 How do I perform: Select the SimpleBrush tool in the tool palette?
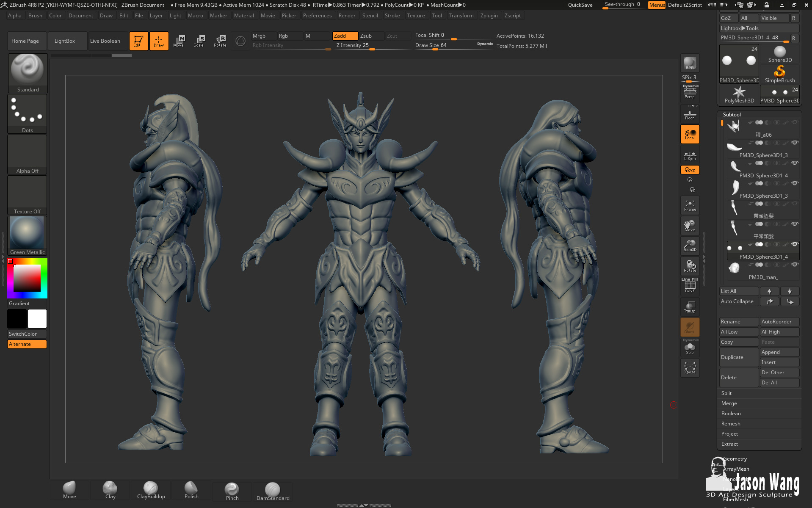780,72
